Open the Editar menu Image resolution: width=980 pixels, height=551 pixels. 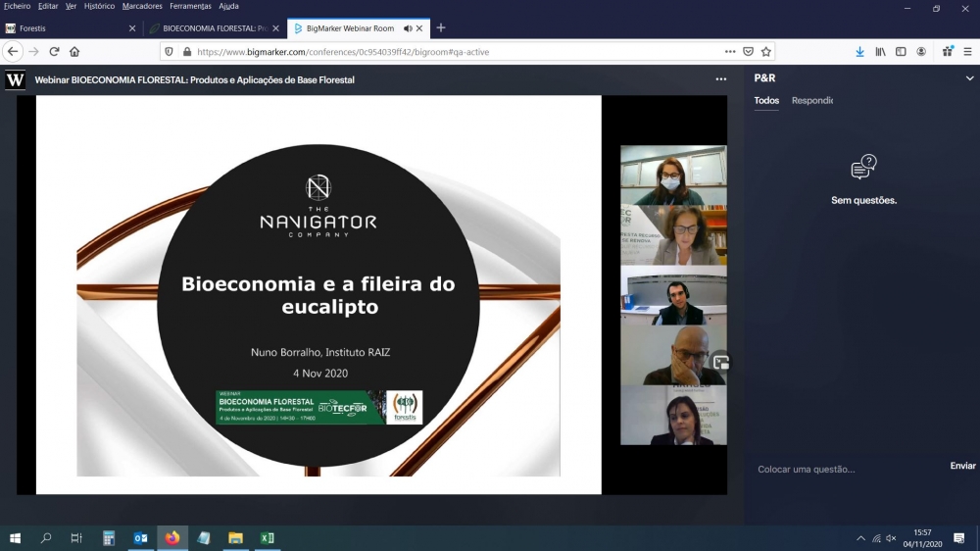click(x=47, y=6)
